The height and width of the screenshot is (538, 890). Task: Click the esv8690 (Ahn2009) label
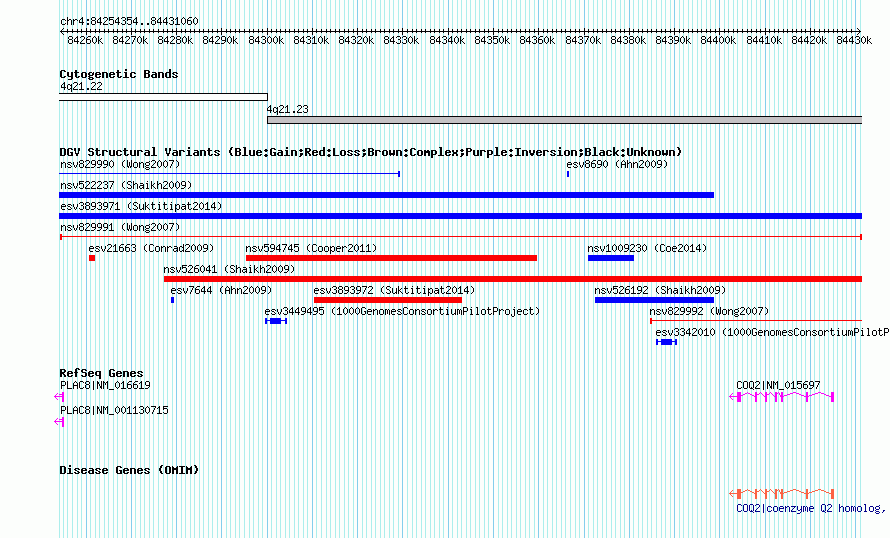[x=617, y=165]
